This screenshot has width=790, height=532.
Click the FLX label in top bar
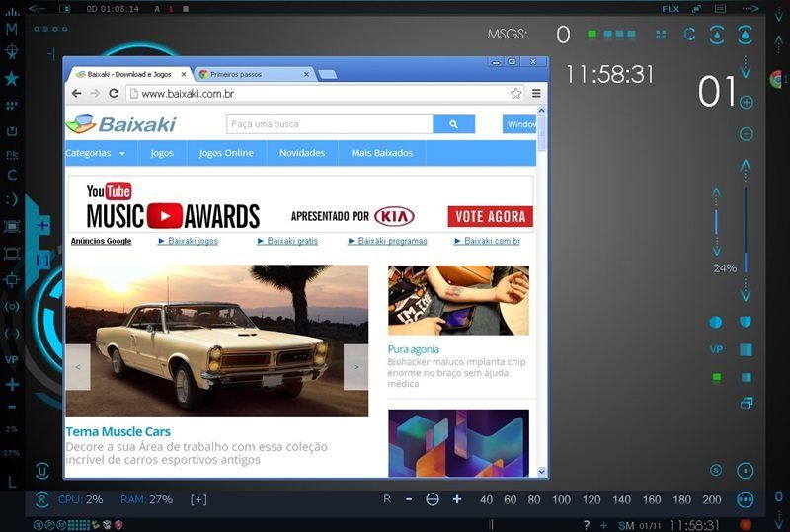coord(671,9)
